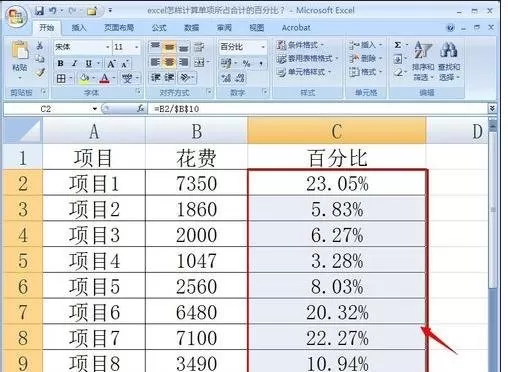
Task: Increase decimal places
Action: click(226, 78)
